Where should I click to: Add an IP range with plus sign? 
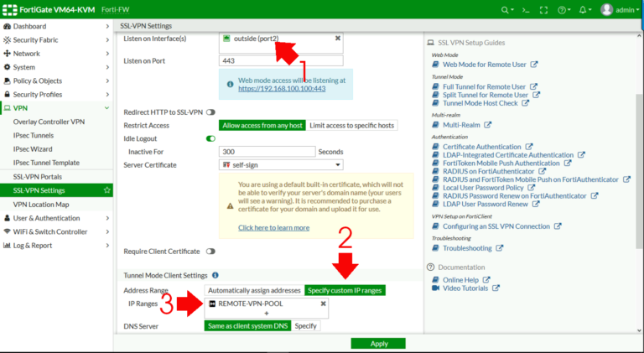tap(267, 314)
